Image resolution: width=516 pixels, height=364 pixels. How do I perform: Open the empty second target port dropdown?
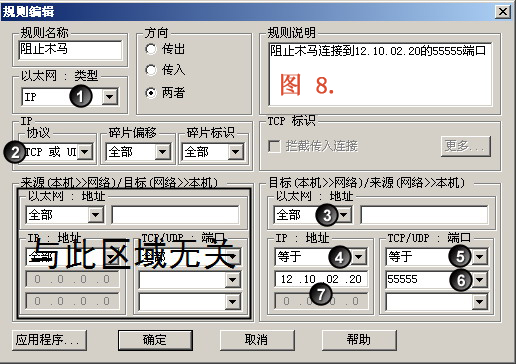pyautogui.click(x=480, y=302)
